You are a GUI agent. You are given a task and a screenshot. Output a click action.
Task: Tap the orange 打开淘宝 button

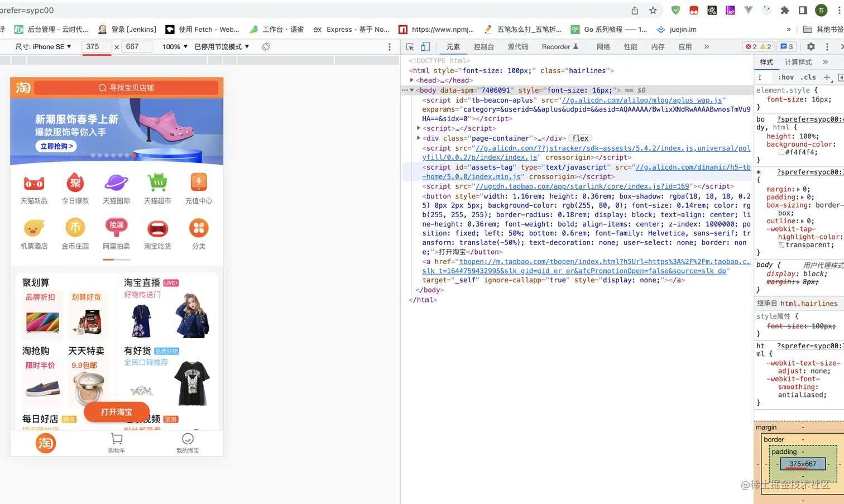pos(117,412)
